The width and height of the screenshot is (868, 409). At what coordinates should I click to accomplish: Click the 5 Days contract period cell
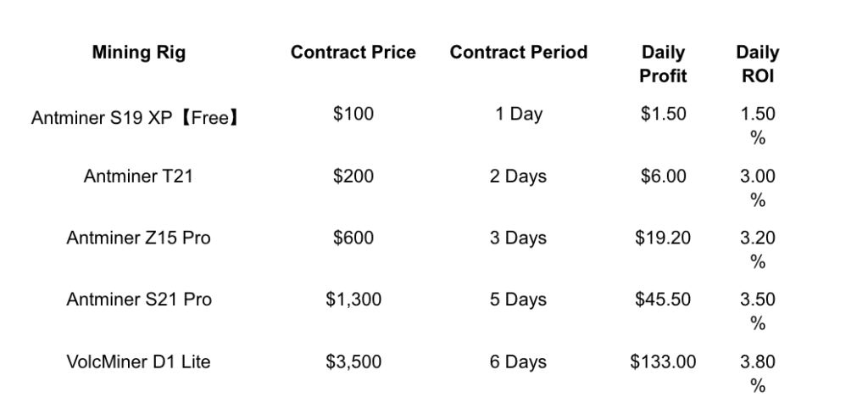[x=518, y=300]
